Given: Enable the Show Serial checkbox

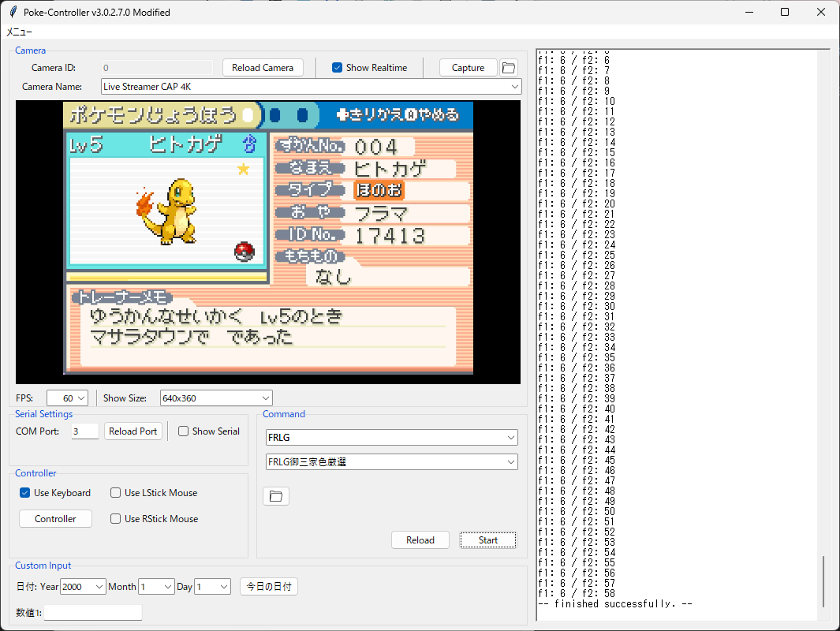Looking at the screenshot, I should (183, 431).
